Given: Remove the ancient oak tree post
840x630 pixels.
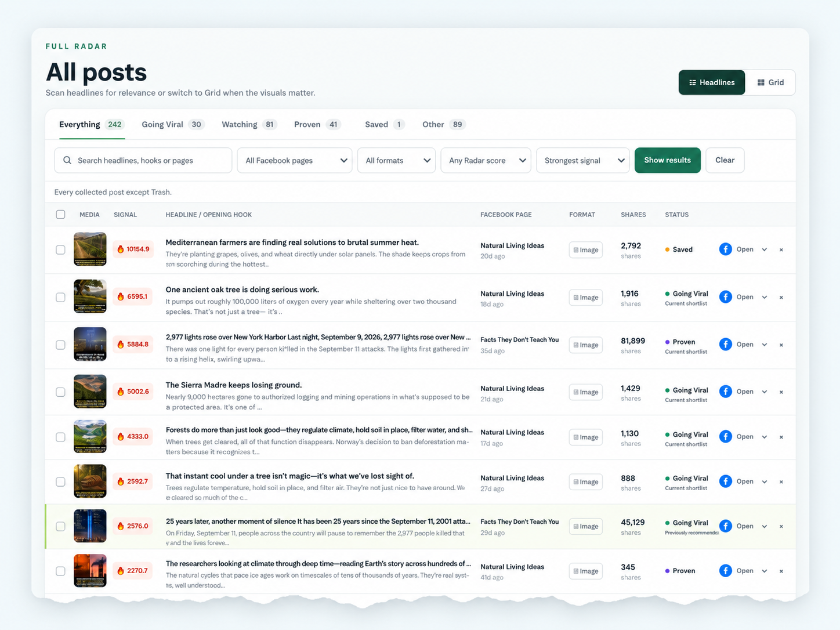Looking at the screenshot, I should pyautogui.click(x=781, y=298).
